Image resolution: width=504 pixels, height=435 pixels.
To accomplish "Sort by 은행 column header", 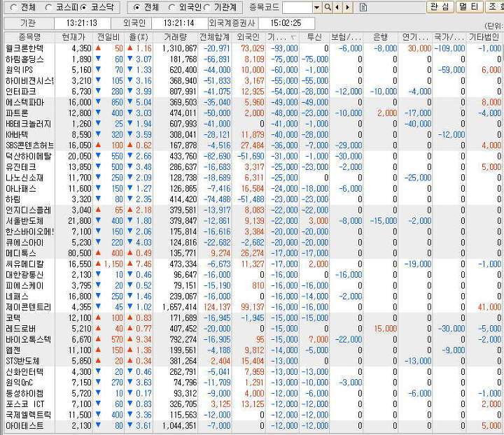I will tap(381, 37).
